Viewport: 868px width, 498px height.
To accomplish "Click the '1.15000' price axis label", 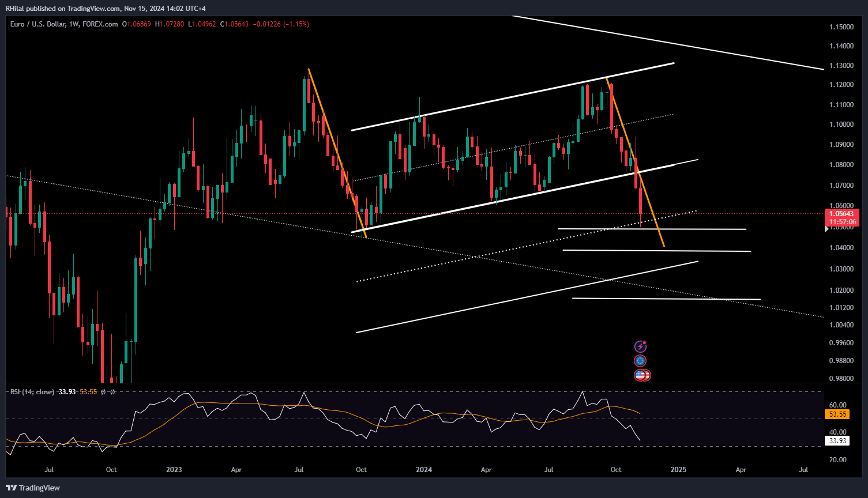I will (841, 27).
